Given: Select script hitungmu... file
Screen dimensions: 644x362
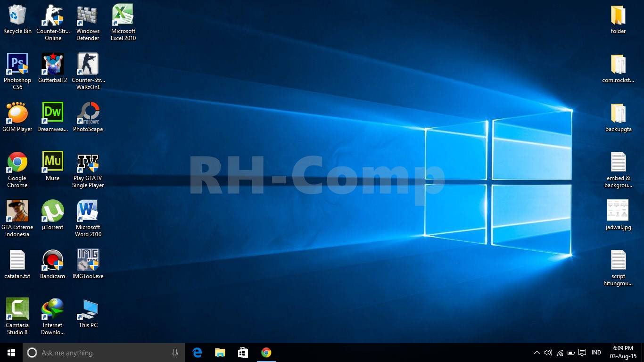Looking at the screenshot, I should 618,268.
